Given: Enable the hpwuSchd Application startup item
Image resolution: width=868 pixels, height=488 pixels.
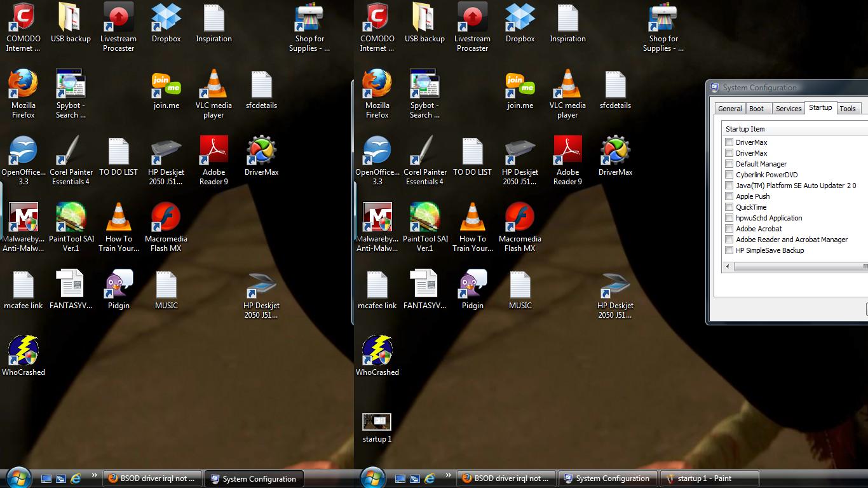Looking at the screenshot, I should tap(729, 218).
